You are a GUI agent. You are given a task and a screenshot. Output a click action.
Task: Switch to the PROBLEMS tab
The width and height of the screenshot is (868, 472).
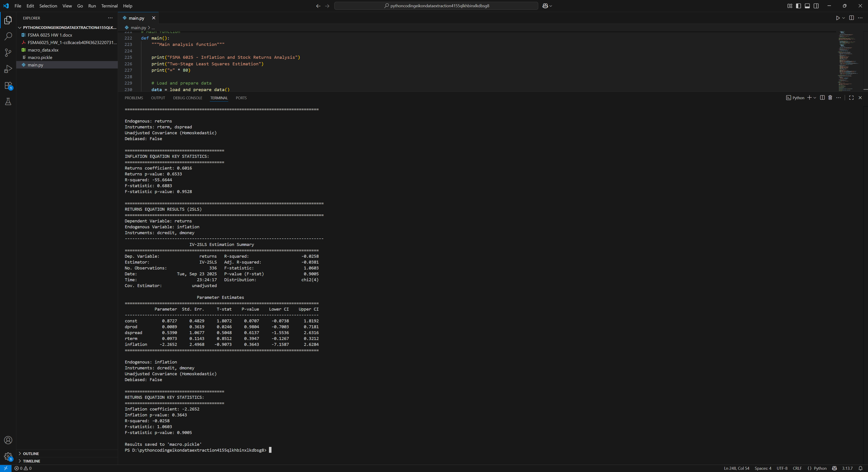point(134,98)
